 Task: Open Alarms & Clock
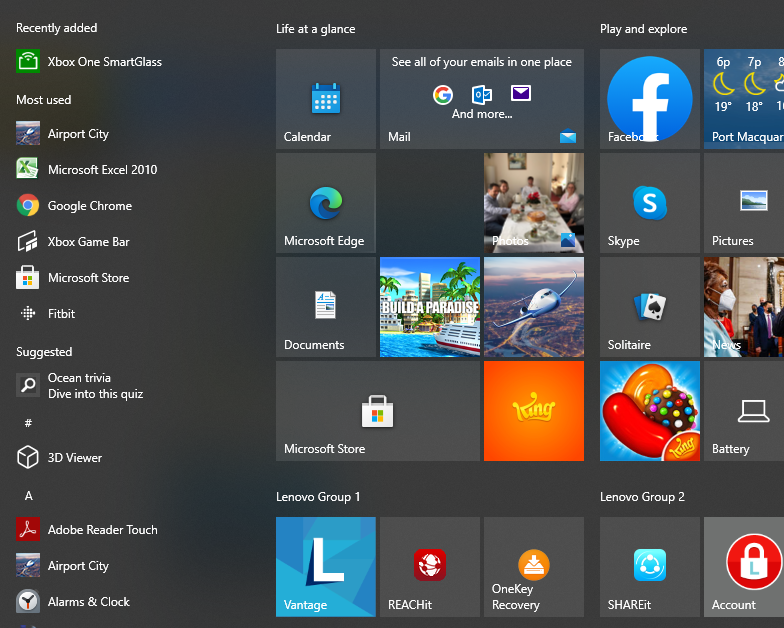click(73, 602)
